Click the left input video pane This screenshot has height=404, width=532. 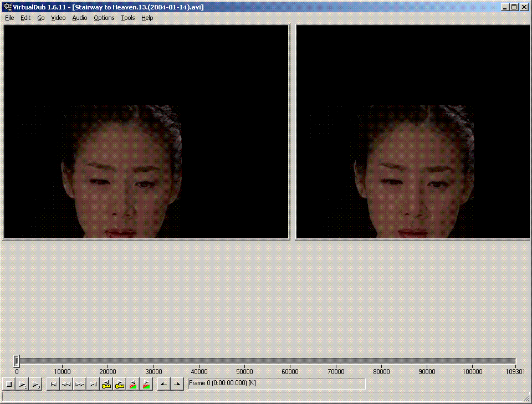click(146, 131)
